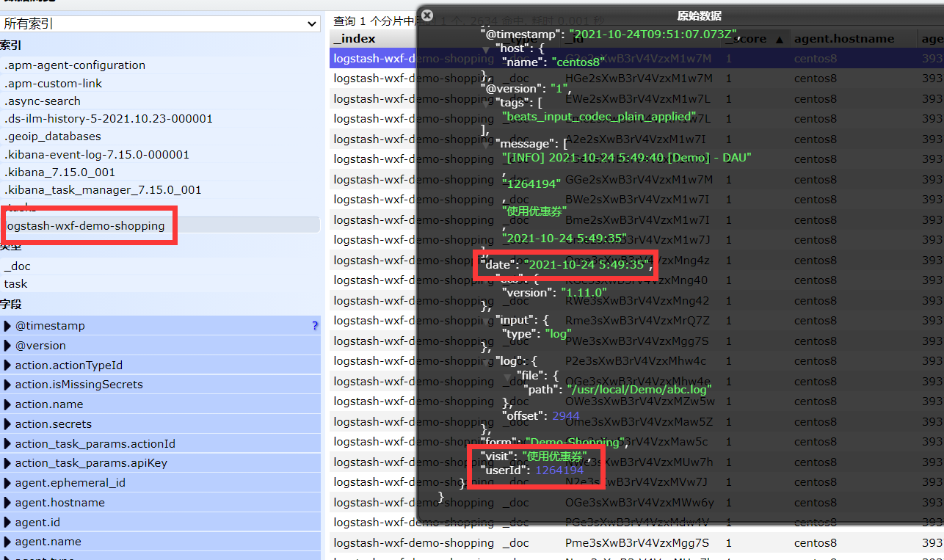Click the 原始数据 popup title bar
This screenshot has height=560, width=944.
click(699, 15)
